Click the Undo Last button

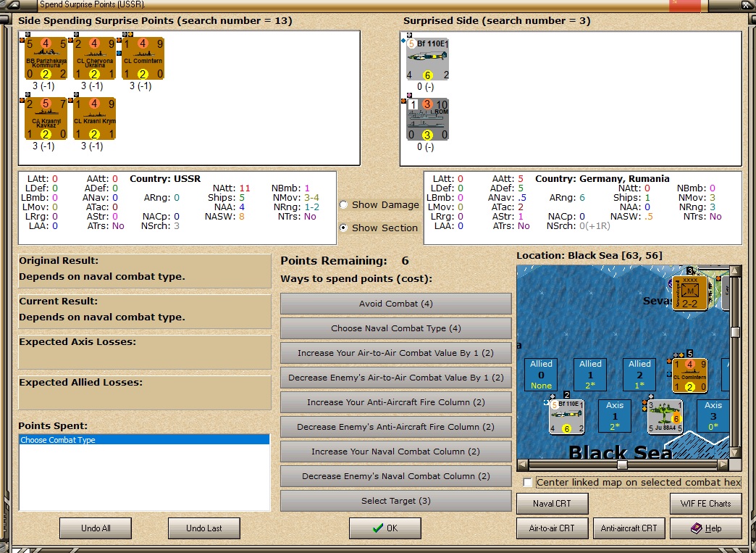coord(204,528)
